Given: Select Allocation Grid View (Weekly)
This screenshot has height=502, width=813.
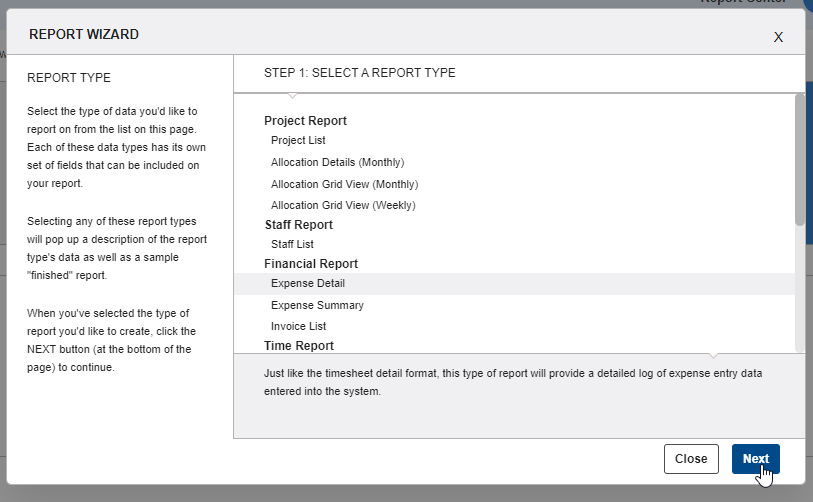Looking at the screenshot, I should tap(343, 205).
